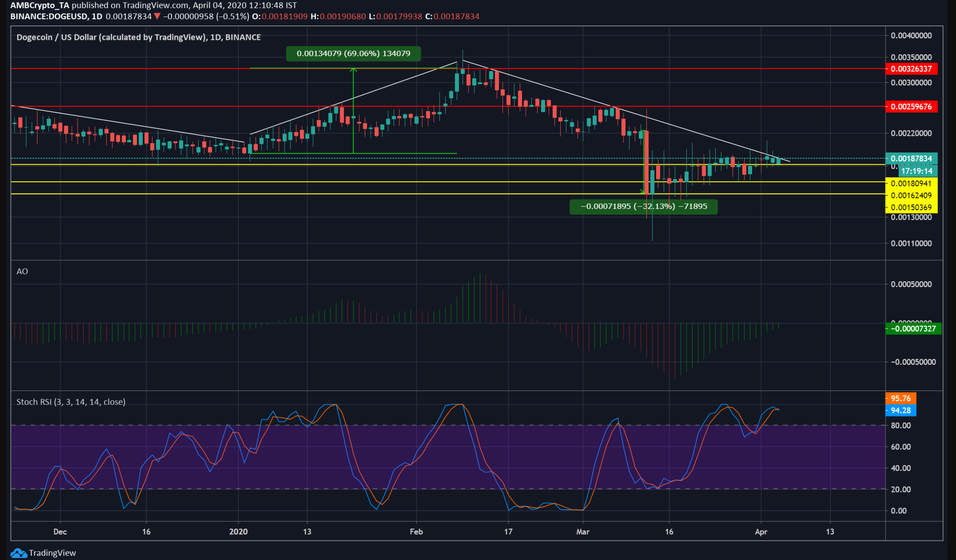The width and height of the screenshot is (956, 560).
Task: Click the Dogecoin / US Dollar chart title
Action: 138,37
